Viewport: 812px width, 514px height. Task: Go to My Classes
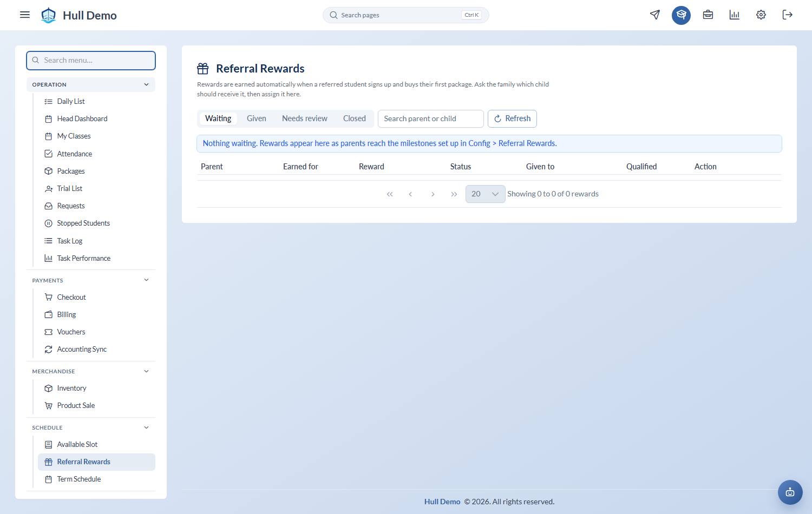[96, 136]
